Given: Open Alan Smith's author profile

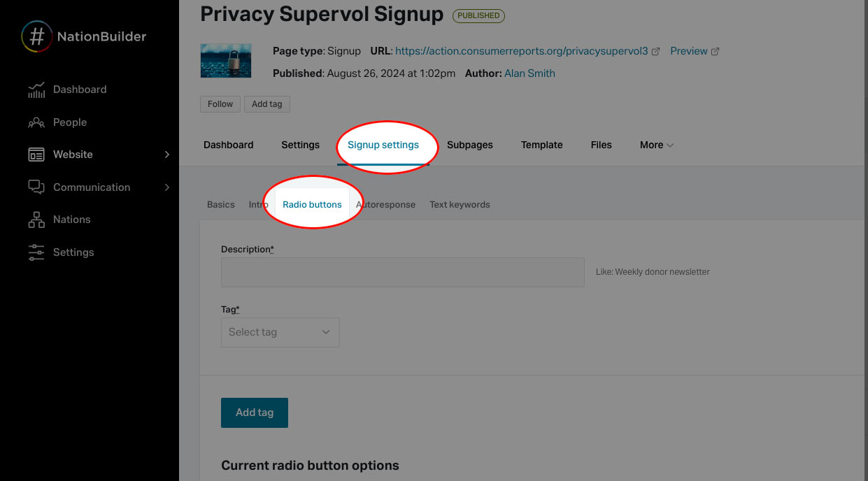Looking at the screenshot, I should [x=529, y=73].
